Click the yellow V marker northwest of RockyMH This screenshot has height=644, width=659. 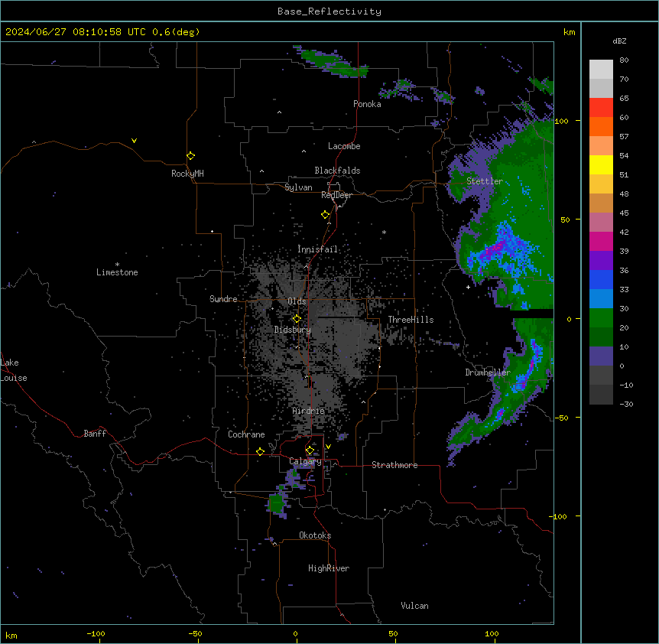tap(134, 141)
